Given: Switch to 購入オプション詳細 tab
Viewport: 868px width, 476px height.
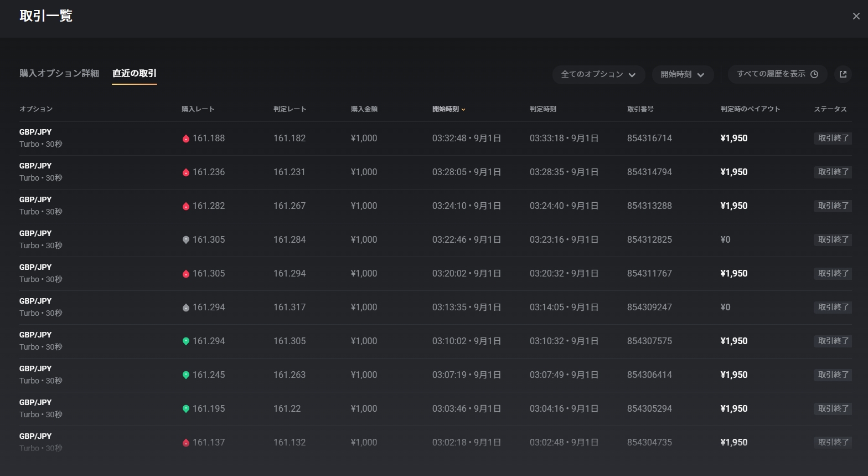Looking at the screenshot, I should click(x=59, y=73).
